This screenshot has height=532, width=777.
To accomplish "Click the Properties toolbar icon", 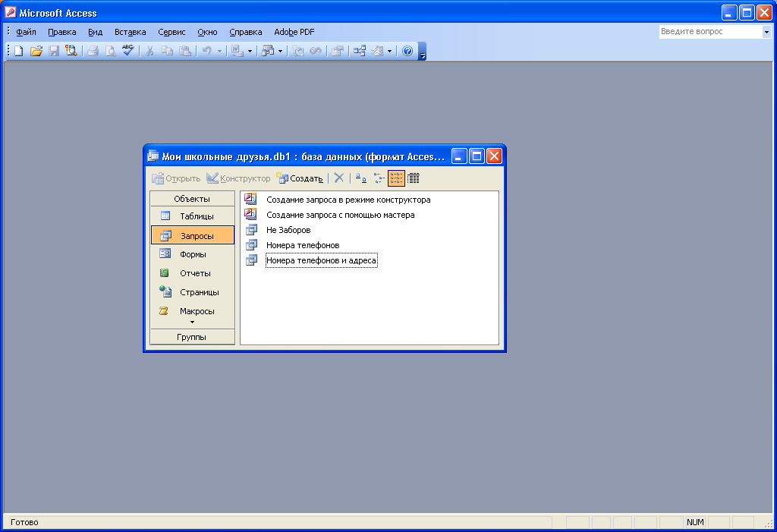I will (338, 51).
